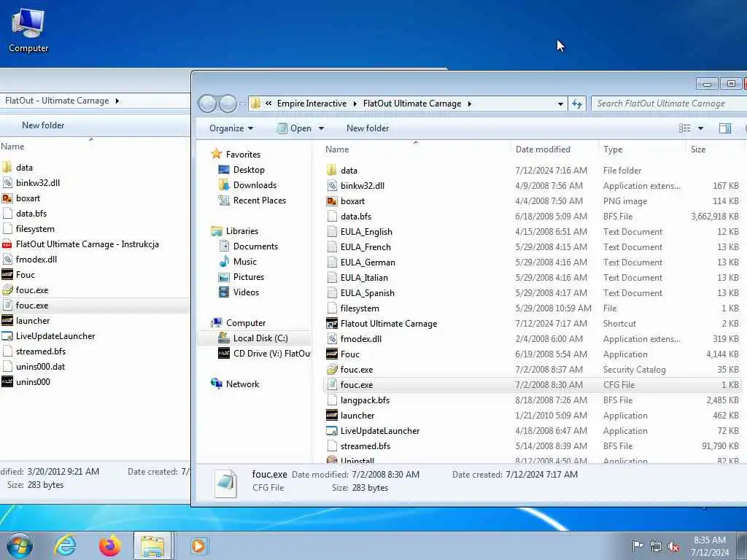Select launcher application icon in front window

332,415
